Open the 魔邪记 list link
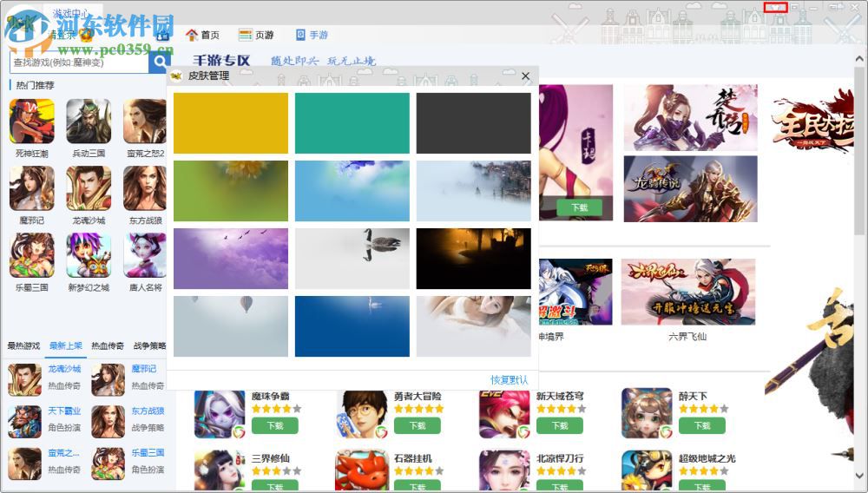The width and height of the screenshot is (868, 493). click(x=144, y=369)
